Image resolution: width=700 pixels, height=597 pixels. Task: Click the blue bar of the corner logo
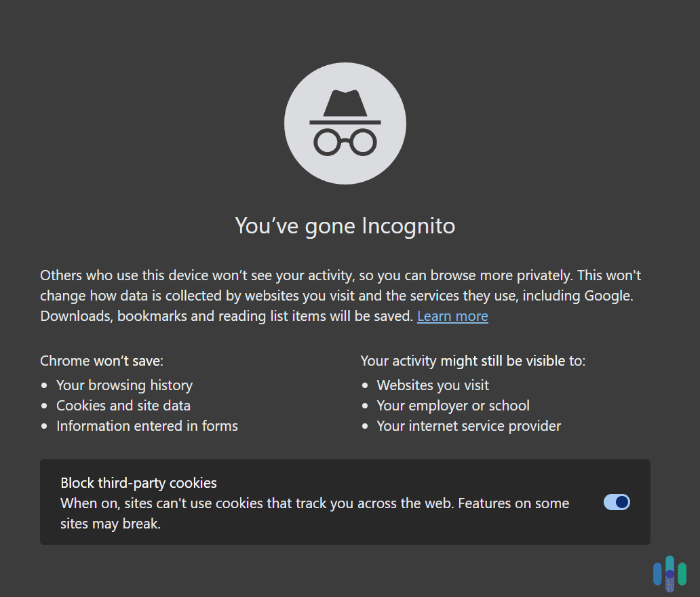tap(659, 575)
